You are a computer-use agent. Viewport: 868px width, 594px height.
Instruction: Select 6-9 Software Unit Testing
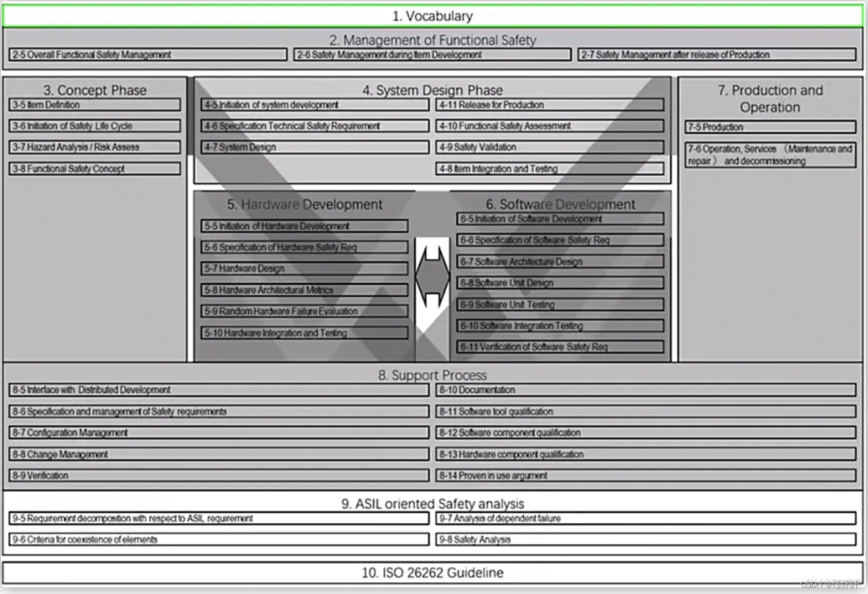click(x=560, y=304)
